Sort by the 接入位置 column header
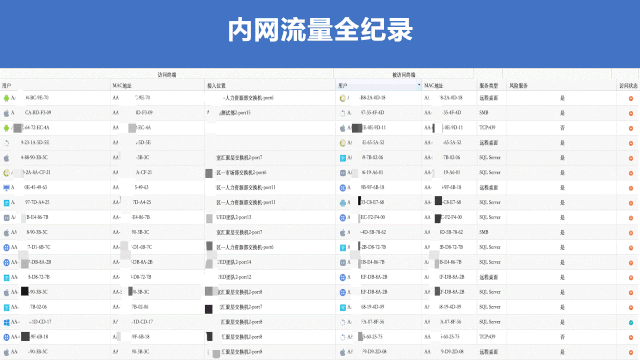The height and width of the screenshot is (360, 640). click(216, 86)
